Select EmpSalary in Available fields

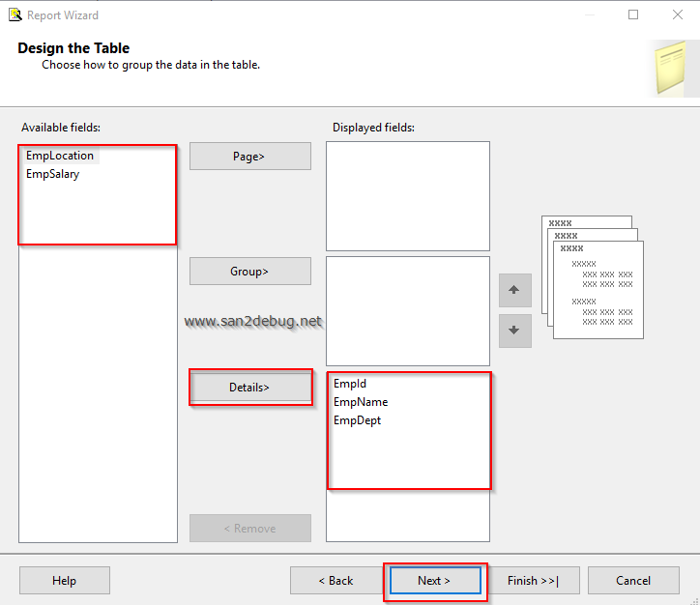[x=52, y=174]
